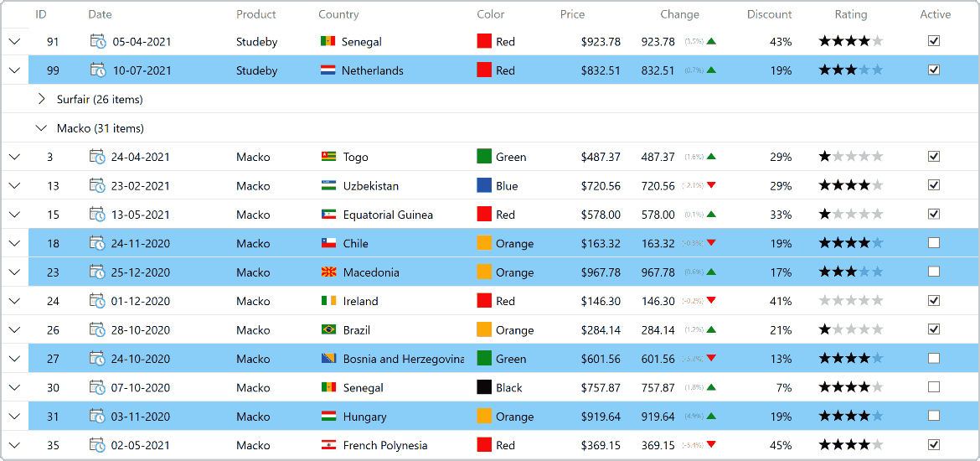Expand row details for ID 13
Viewport: 980px width, 461px height.
tap(15, 186)
